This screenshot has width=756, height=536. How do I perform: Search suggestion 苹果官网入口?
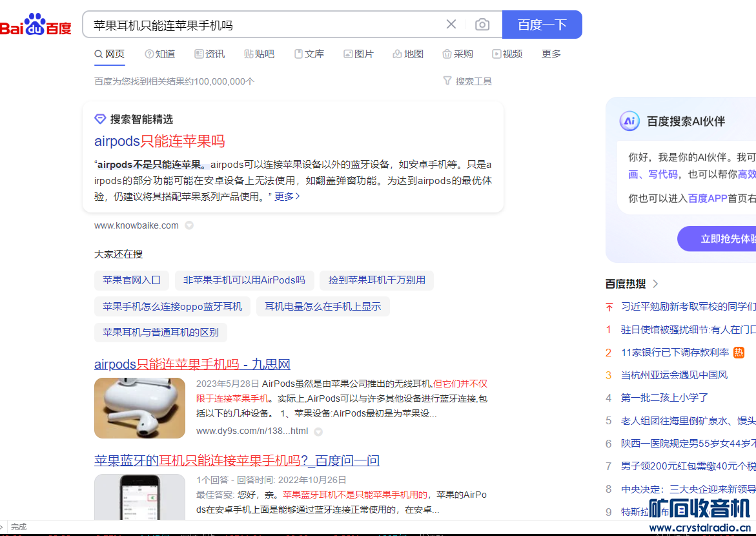(131, 280)
